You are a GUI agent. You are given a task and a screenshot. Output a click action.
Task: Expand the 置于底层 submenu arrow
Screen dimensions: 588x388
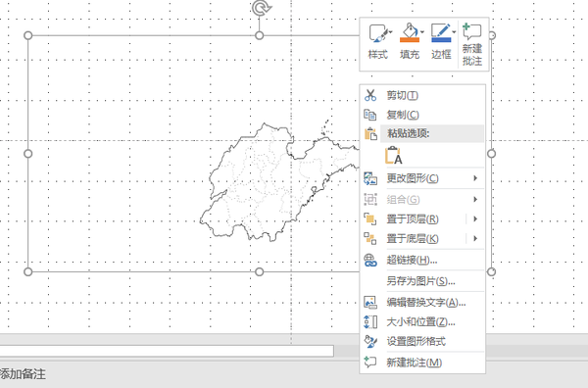tap(475, 238)
